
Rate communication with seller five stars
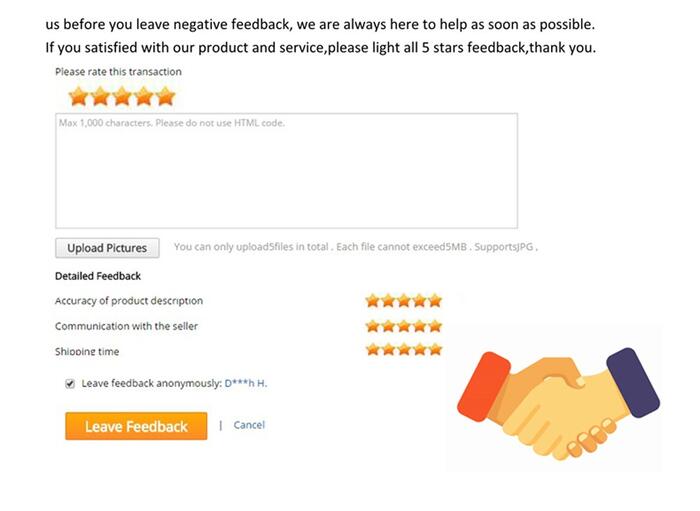click(435, 326)
